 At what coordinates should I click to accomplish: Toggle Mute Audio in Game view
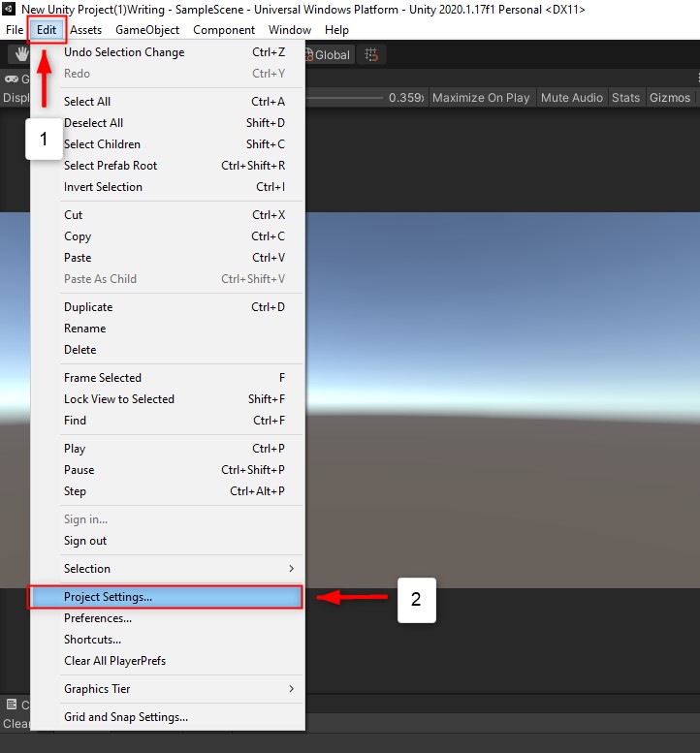tap(572, 98)
